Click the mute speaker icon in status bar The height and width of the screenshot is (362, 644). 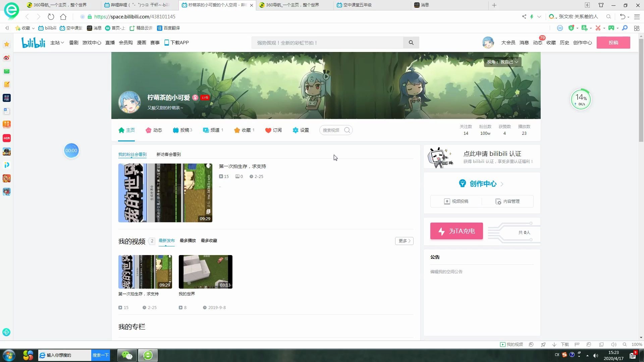[613, 344]
